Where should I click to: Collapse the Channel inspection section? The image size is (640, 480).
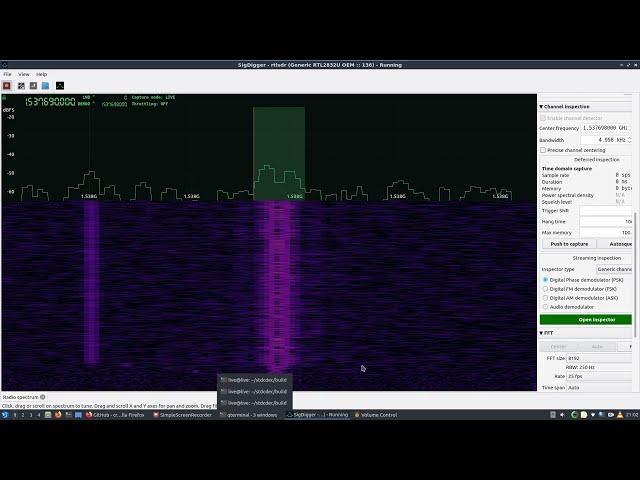pyautogui.click(x=541, y=107)
